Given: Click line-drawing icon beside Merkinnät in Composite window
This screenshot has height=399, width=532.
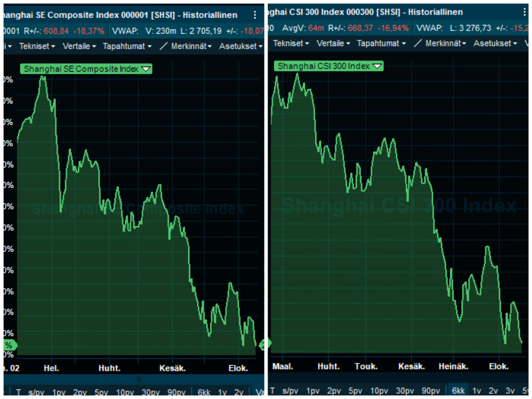Looking at the screenshot, I should tap(164, 46).
